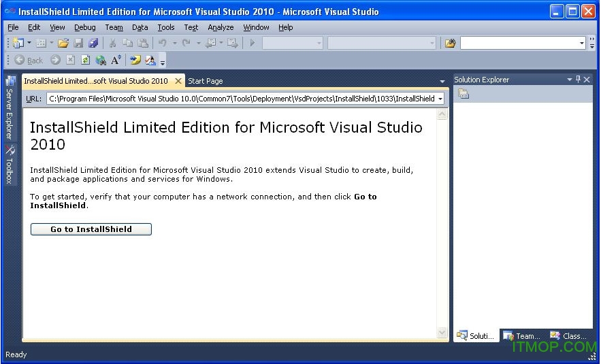This screenshot has width=601, height=364.
Task: Click the Copy icon in toolbar
Action: point(128,43)
